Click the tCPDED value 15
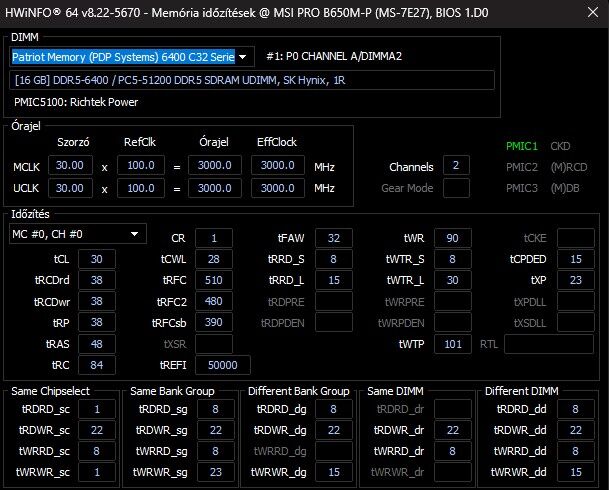Viewport: 609px width, 490px height. click(x=576, y=259)
